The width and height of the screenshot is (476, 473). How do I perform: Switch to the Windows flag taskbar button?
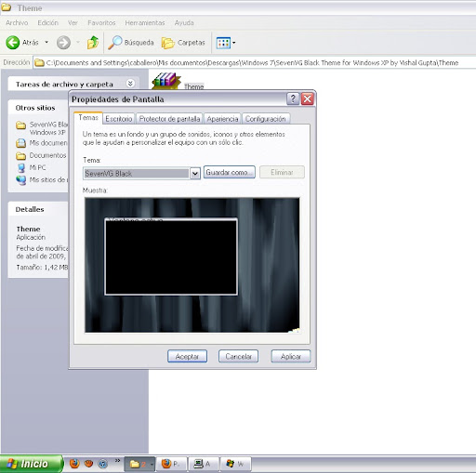tap(235, 464)
